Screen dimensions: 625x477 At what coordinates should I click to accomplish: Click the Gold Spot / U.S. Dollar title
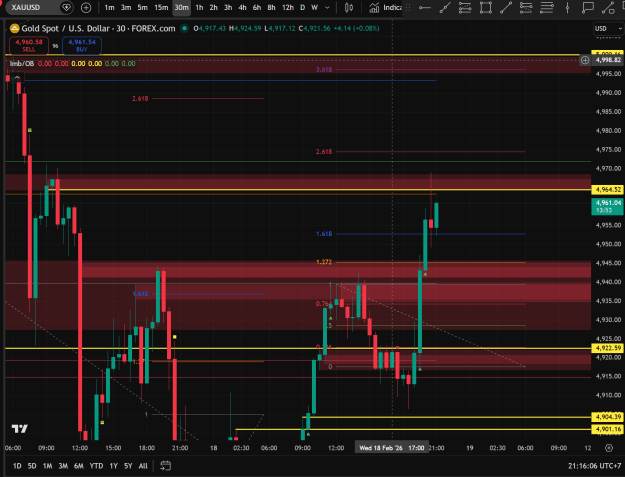click(x=65, y=28)
